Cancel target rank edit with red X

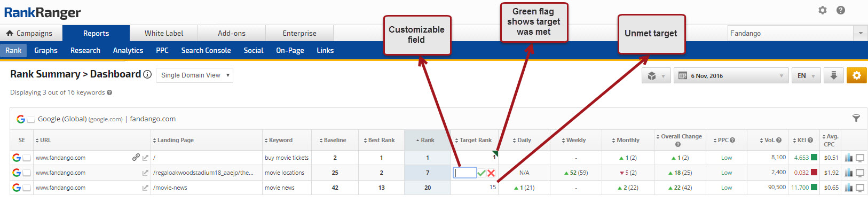491,173
